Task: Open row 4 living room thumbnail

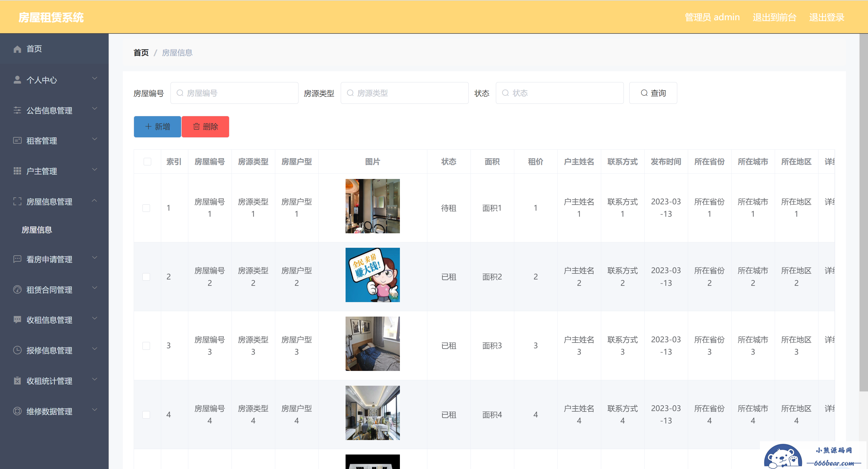Action: point(372,413)
